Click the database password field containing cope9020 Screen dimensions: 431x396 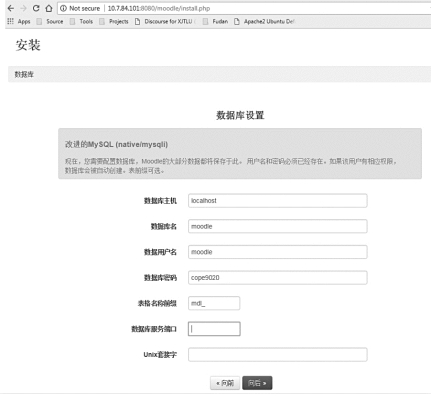278,278
